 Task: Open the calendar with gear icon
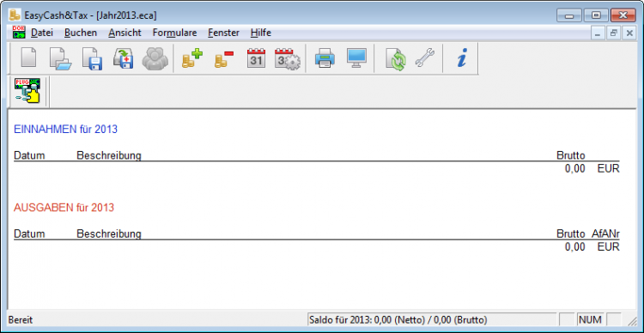288,58
